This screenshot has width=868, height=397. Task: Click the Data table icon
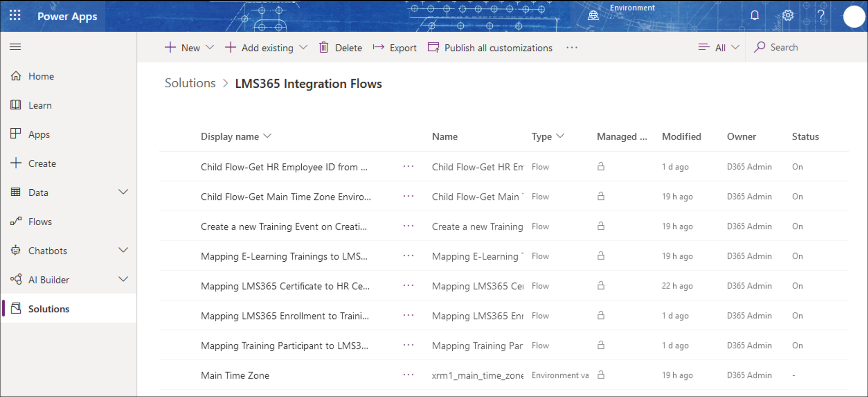pyautogui.click(x=16, y=192)
